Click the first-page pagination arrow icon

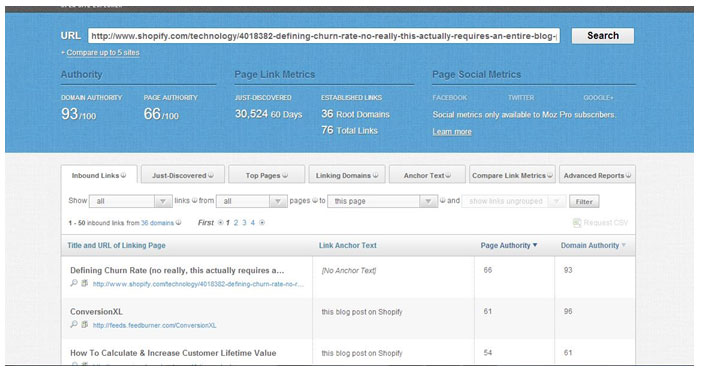pos(220,223)
